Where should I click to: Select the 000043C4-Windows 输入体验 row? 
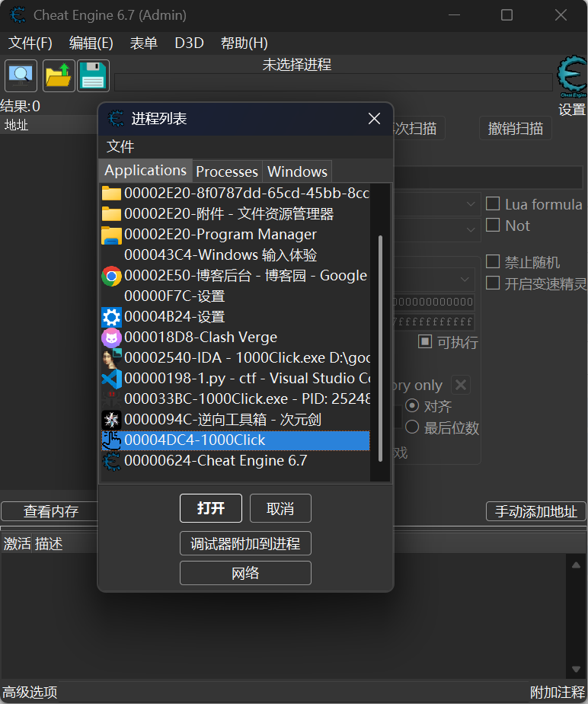[235, 255]
